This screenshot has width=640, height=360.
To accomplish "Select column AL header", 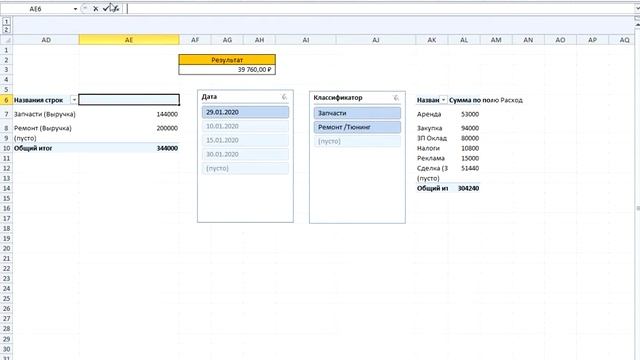I will (x=464, y=40).
